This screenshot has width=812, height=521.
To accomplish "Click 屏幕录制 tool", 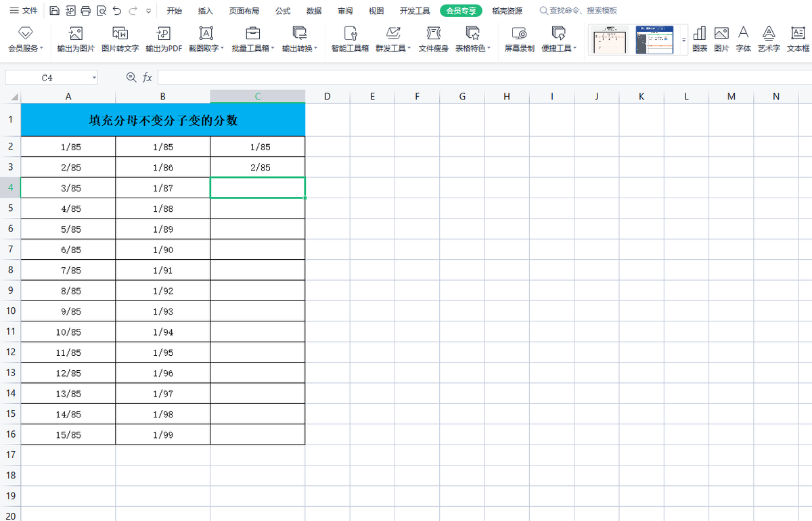I will click(520, 39).
